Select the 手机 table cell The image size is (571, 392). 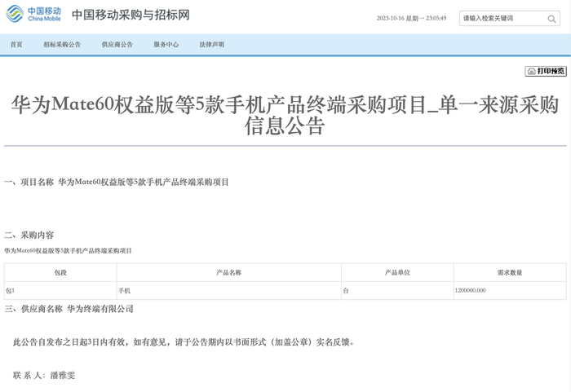click(229, 290)
